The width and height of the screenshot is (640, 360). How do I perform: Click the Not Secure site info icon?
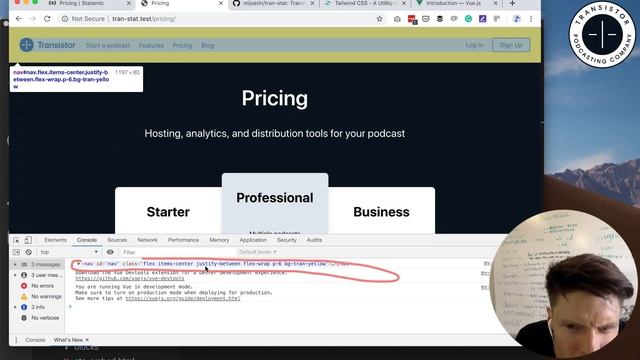[65, 19]
